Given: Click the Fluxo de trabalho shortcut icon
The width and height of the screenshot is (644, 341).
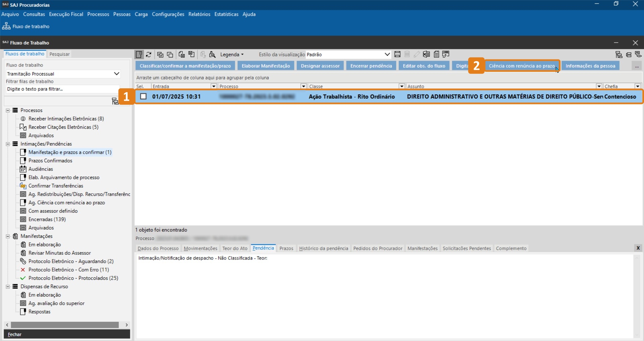Looking at the screenshot, I should pyautogui.click(x=6, y=26).
